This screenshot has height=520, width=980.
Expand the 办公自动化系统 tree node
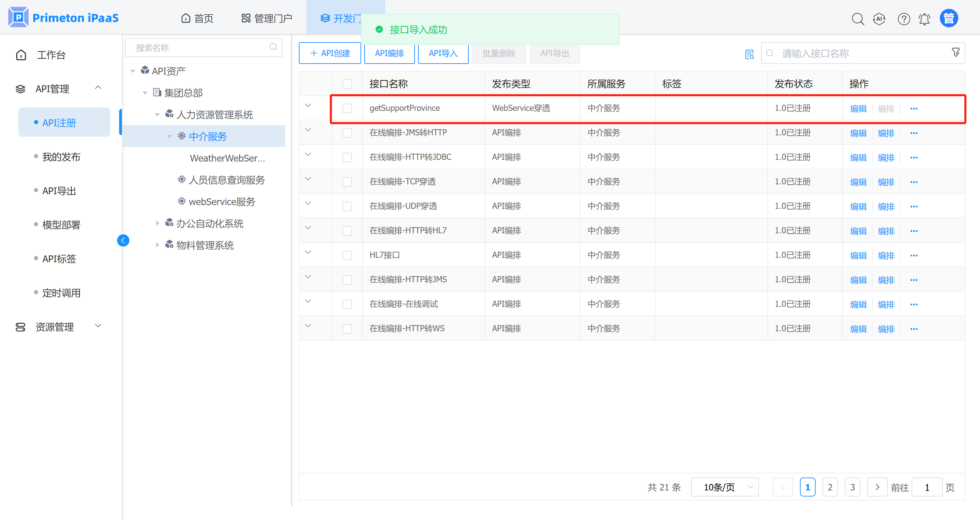click(158, 223)
